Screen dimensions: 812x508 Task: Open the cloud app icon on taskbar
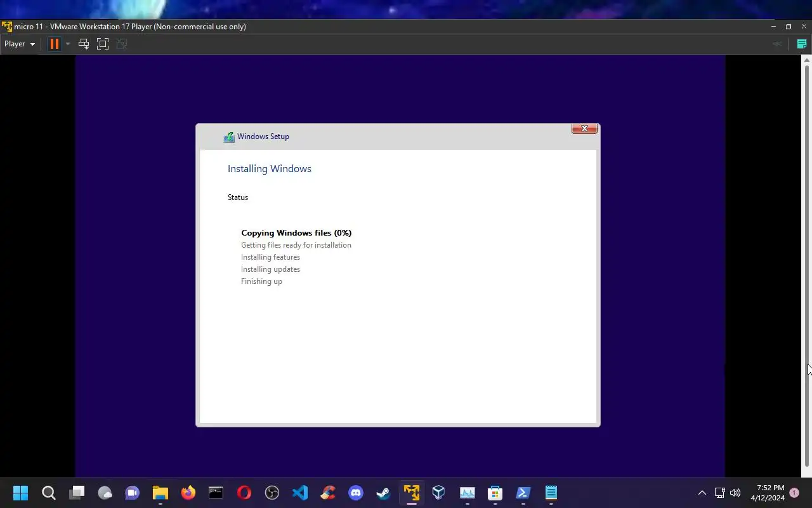(105, 493)
